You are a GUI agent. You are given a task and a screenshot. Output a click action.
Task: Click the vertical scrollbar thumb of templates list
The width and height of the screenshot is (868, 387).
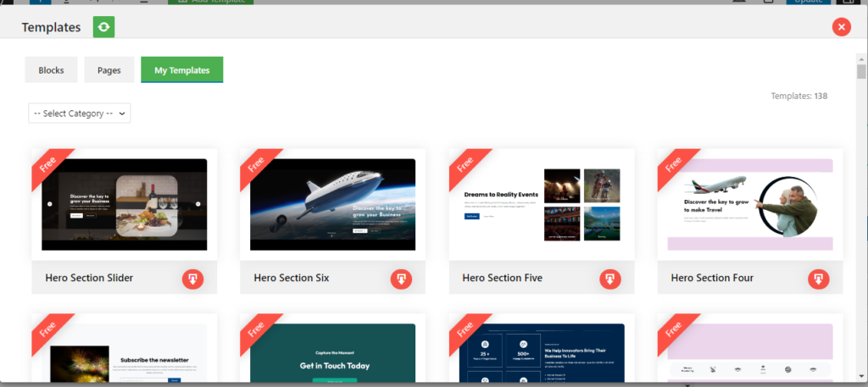(x=861, y=72)
